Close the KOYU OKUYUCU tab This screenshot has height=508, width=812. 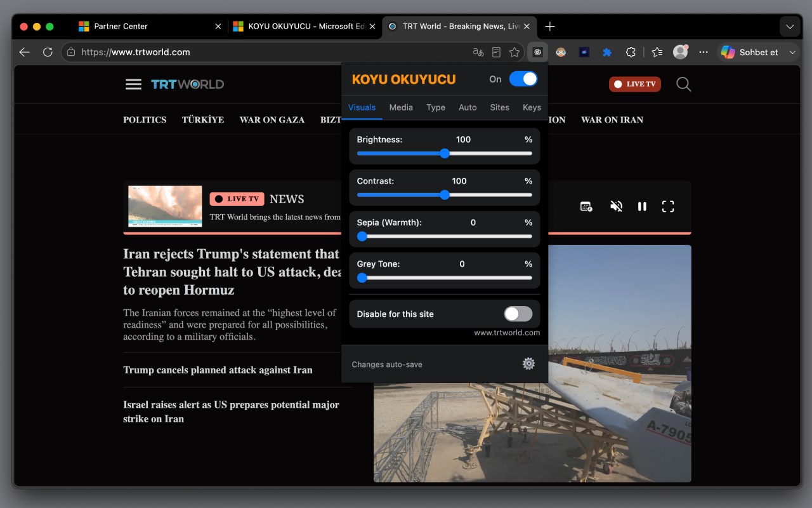coord(372,26)
